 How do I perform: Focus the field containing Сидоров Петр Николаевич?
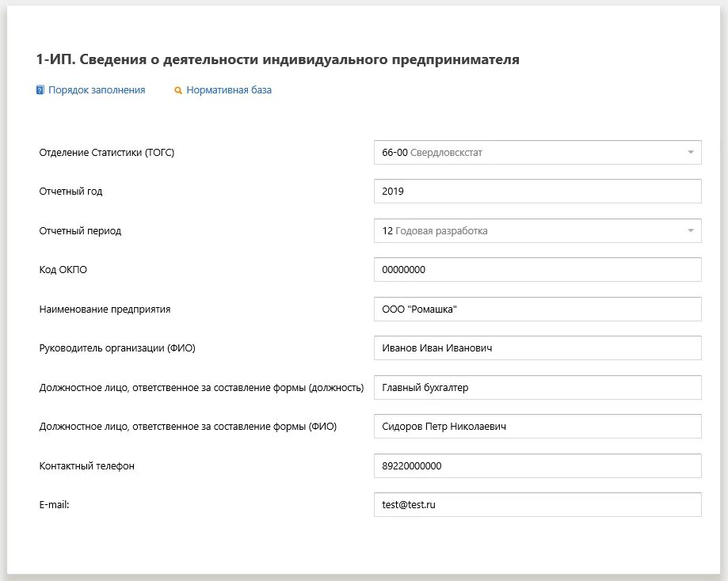(x=538, y=427)
